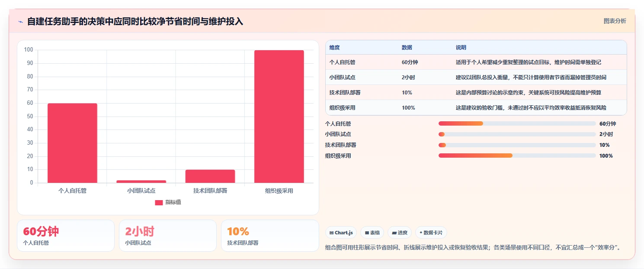Click the 指标值 legend text
The height and width of the screenshot is (269, 644).
click(173, 202)
